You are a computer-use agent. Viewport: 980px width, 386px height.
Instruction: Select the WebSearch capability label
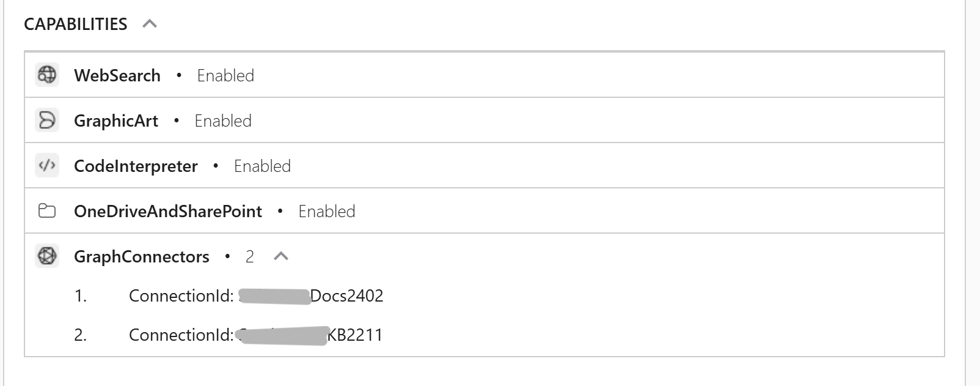pos(117,75)
